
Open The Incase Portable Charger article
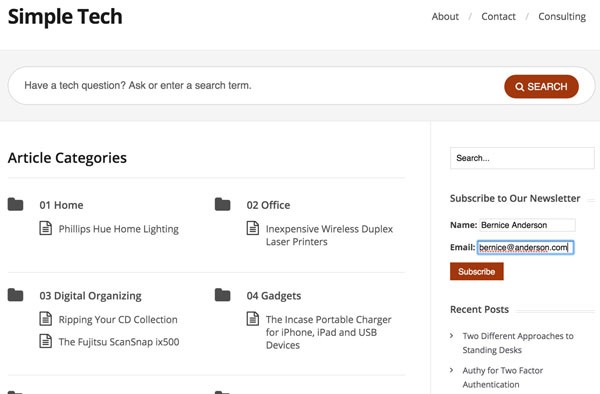tap(328, 332)
